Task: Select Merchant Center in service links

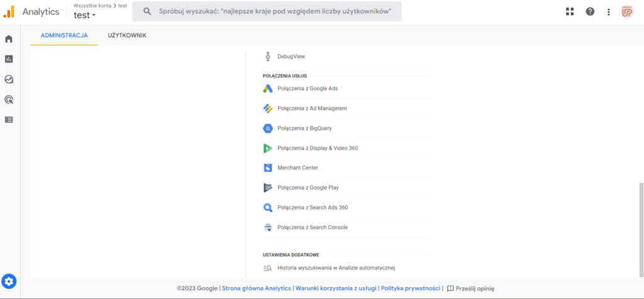Action: click(x=297, y=168)
